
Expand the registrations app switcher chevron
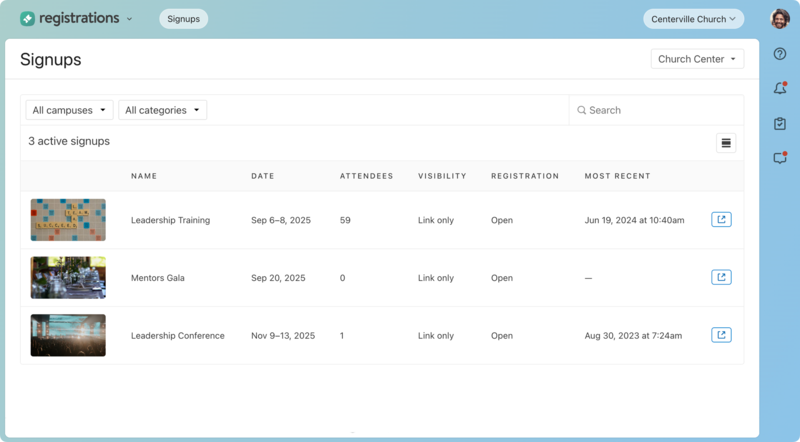point(129,19)
